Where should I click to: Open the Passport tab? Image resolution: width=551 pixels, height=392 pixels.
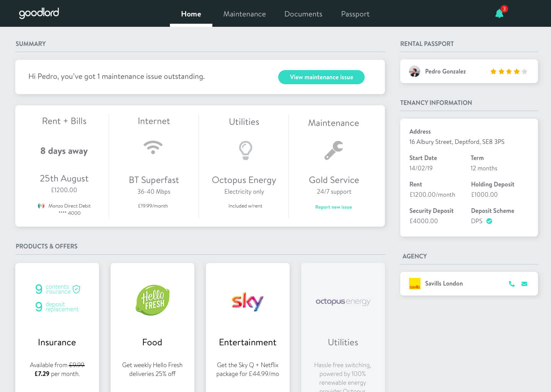[x=355, y=14]
